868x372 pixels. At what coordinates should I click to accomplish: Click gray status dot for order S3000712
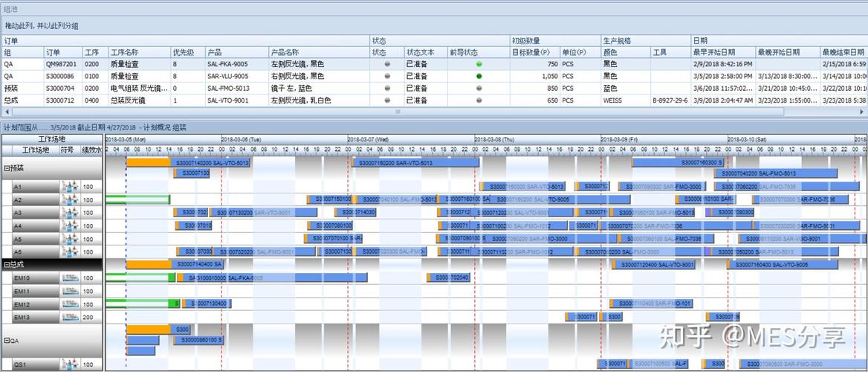click(x=387, y=101)
